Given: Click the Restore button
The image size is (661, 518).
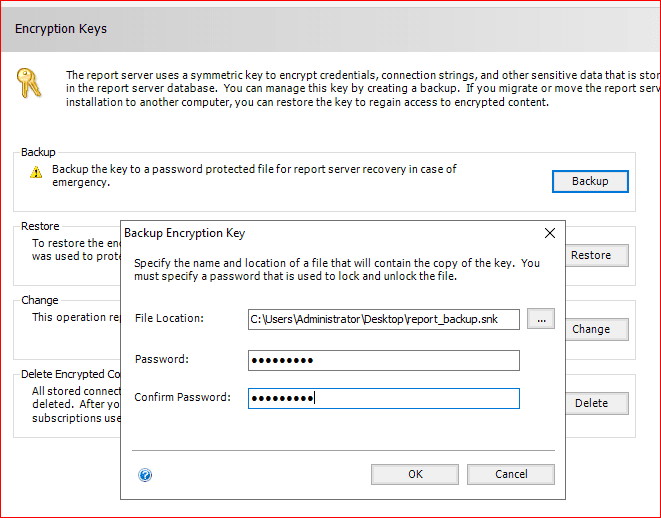Looking at the screenshot, I should [x=590, y=255].
